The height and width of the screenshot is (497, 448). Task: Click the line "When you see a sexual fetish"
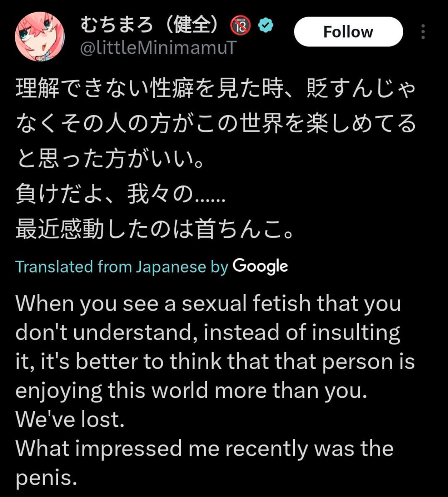click(208, 304)
